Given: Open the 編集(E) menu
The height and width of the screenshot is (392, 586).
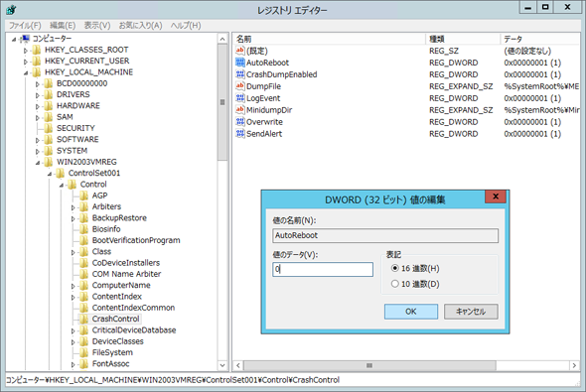Looking at the screenshot, I should click(63, 25).
